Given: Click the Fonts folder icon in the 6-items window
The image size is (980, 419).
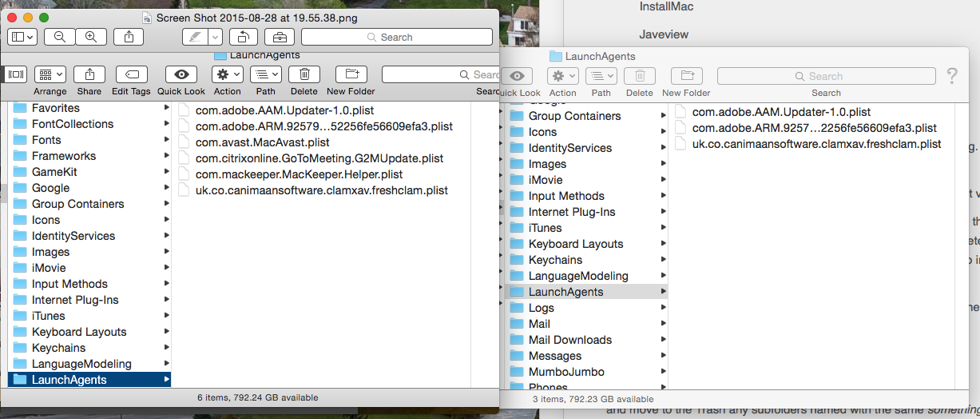Looking at the screenshot, I should click(20, 140).
